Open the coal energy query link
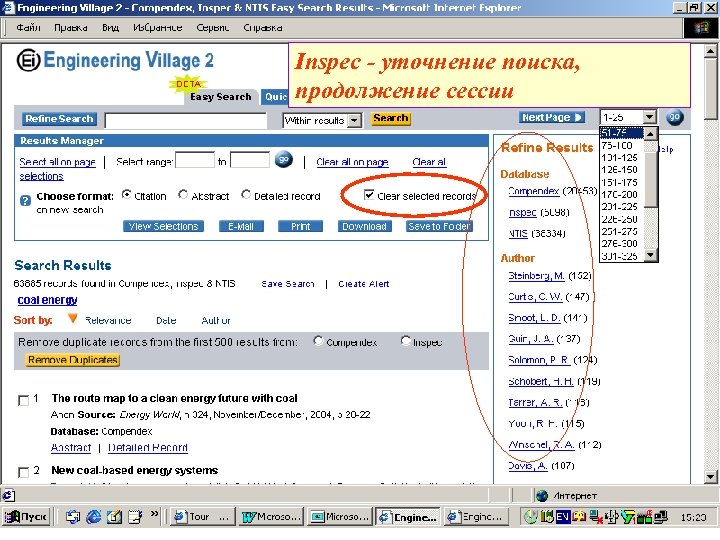 point(47,300)
